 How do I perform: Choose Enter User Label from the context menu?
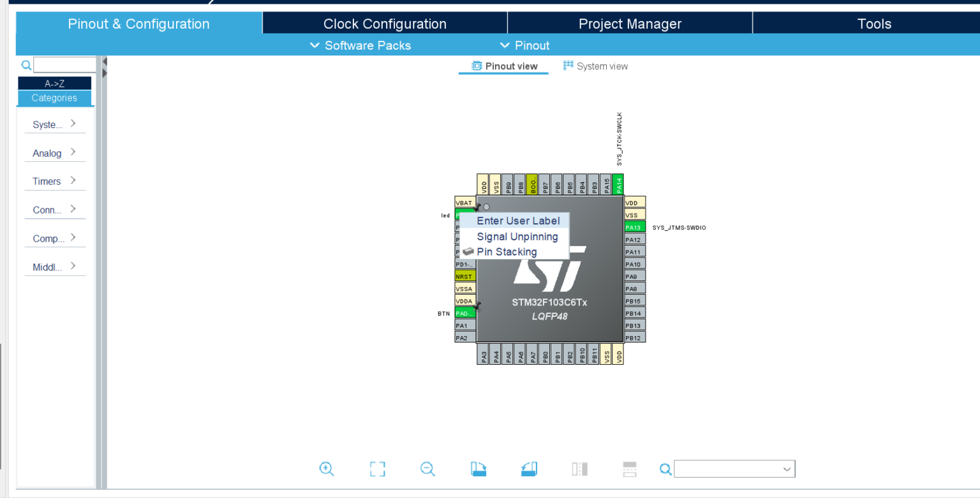click(518, 221)
